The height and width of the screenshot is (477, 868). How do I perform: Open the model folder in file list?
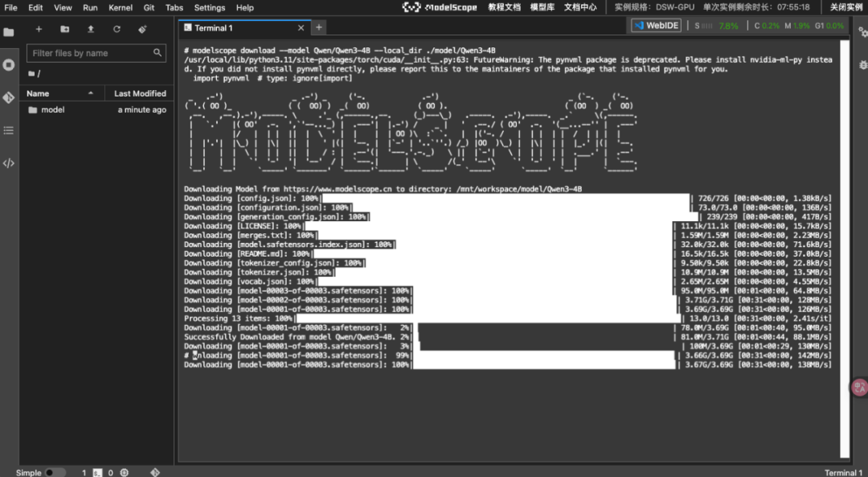tap(97, 109)
